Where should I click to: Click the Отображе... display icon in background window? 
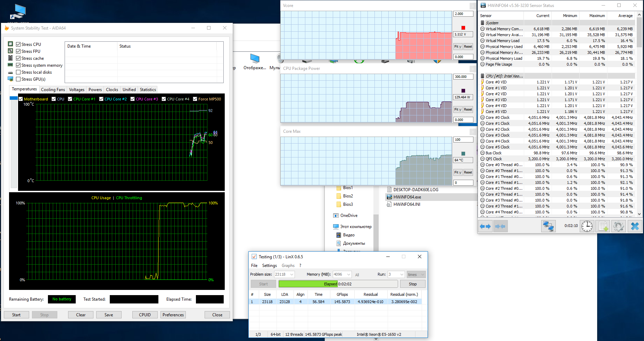coord(255,58)
